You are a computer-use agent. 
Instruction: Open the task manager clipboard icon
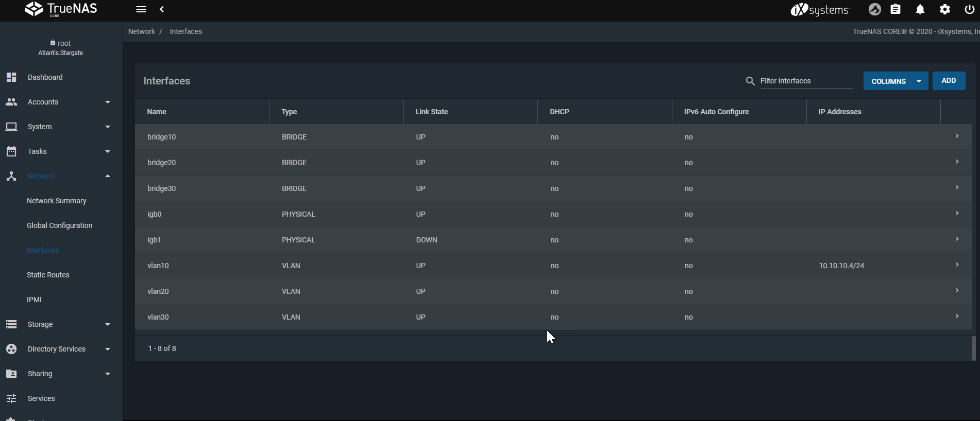tap(895, 9)
